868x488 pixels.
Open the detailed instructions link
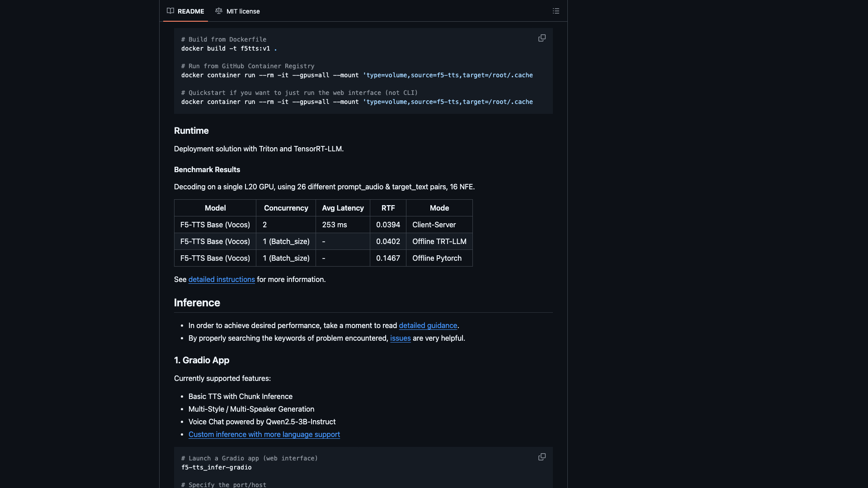[222, 279]
